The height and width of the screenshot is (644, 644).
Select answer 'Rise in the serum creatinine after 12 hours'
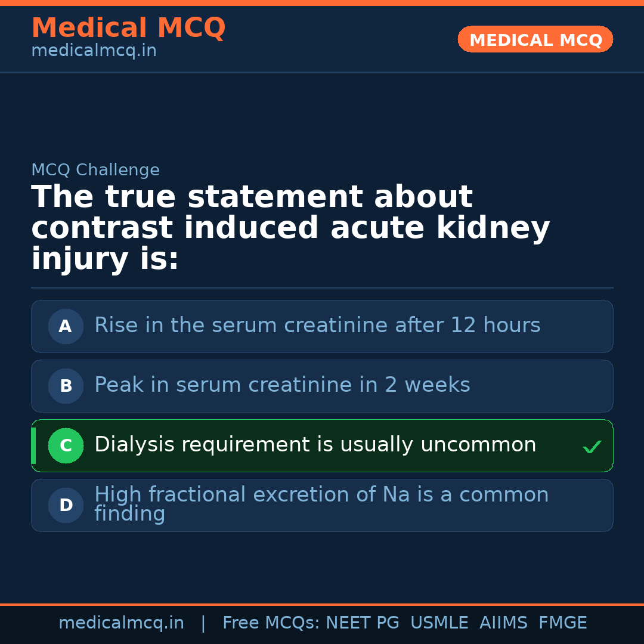317,326
